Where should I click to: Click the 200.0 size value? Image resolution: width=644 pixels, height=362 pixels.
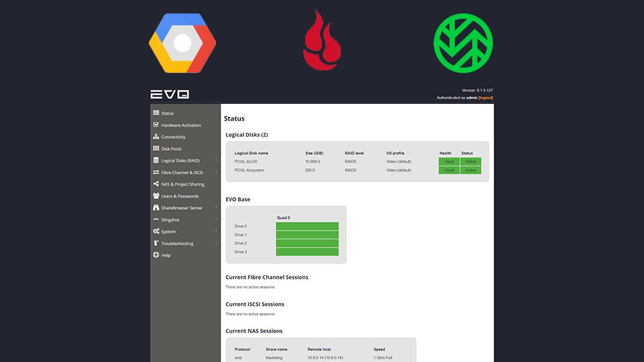pyautogui.click(x=310, y=170)
